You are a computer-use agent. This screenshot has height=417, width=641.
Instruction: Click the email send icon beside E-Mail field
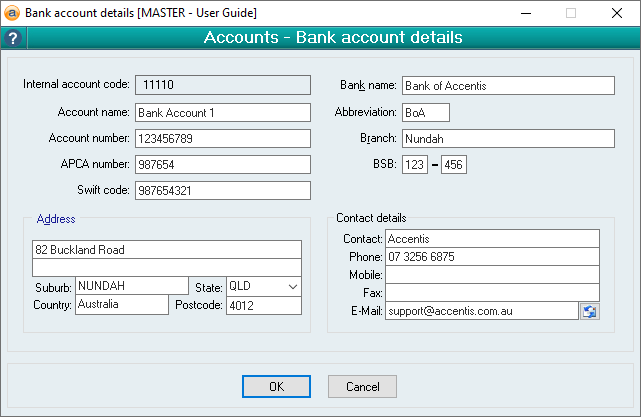point(590,311)
